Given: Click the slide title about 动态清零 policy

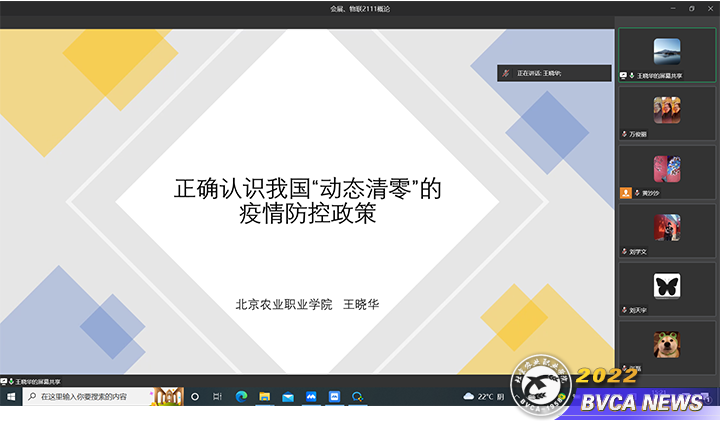Looking at the screenshot, I should click(x=308, y=200).
